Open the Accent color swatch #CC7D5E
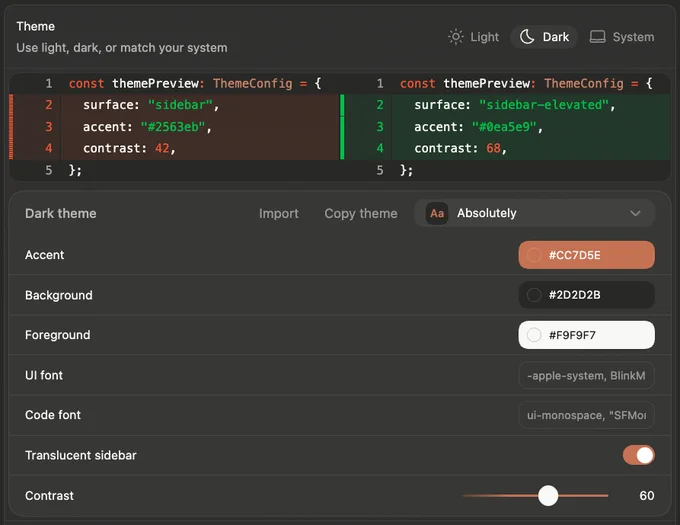Image resolution: width=680 pixels, height=525 pixels. click(x=586, y=255)
